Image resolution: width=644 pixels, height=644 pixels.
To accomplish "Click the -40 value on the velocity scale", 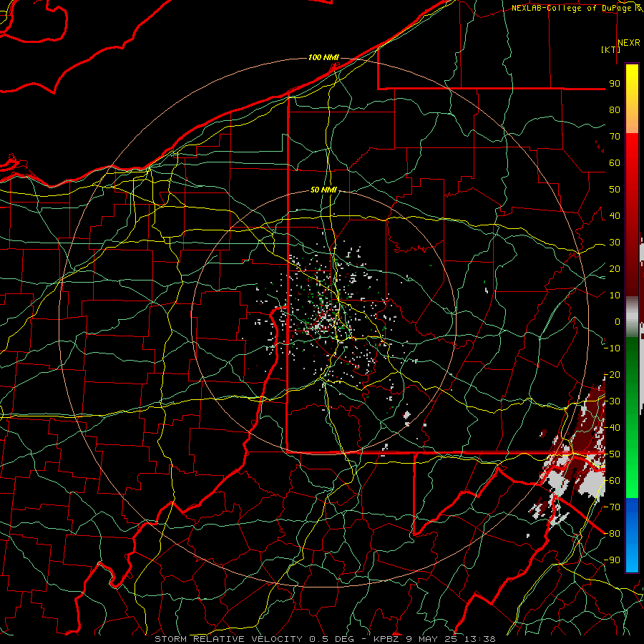I will (612, 428).
